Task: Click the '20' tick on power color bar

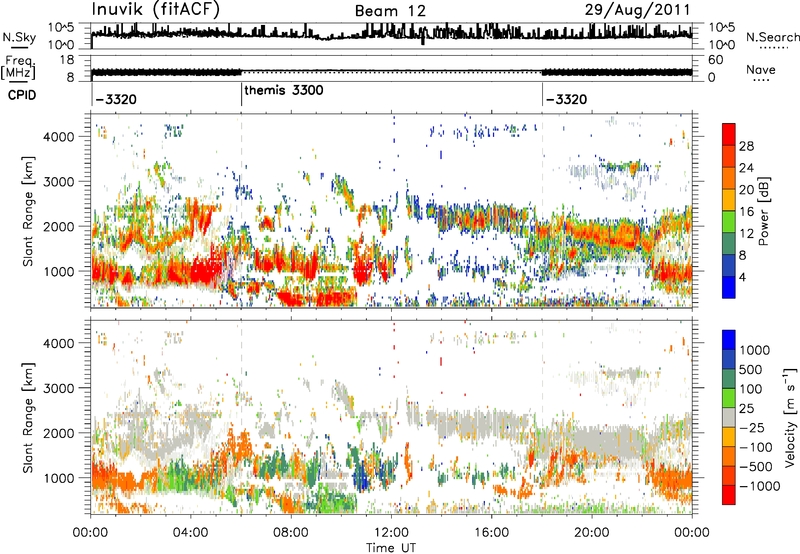Action: [x=746, y=190]
